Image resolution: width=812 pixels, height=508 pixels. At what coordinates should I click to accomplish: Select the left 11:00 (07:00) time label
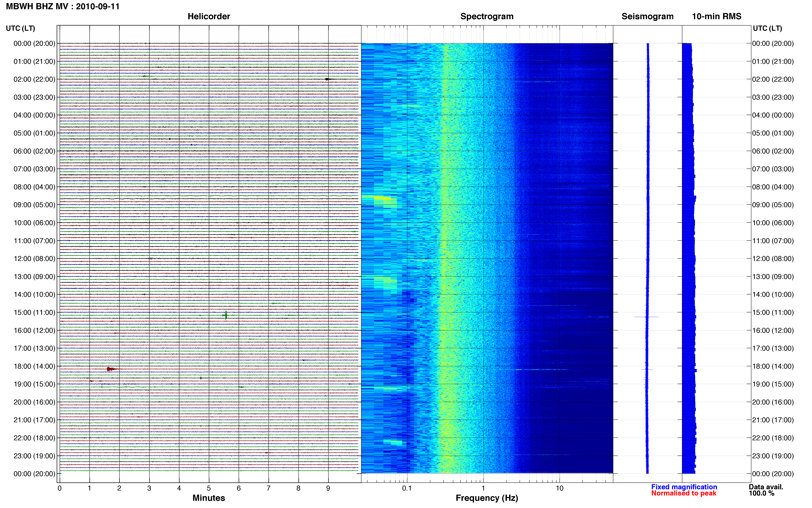[x=34, y=241]
